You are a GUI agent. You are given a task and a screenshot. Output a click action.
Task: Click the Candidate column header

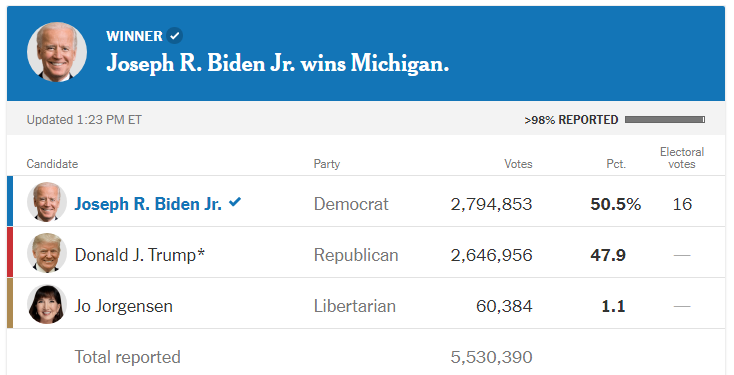coord(52,164)
